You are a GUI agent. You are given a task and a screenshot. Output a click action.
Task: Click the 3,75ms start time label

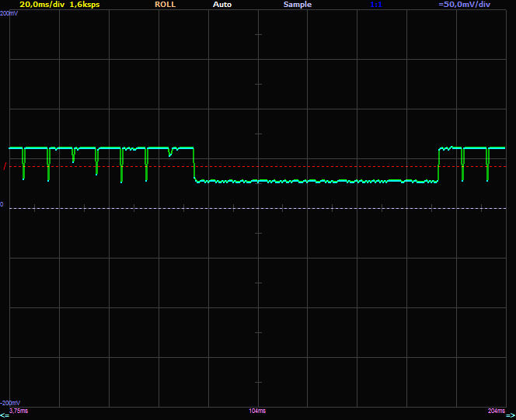pyautogui.click(x=19, y=410)
